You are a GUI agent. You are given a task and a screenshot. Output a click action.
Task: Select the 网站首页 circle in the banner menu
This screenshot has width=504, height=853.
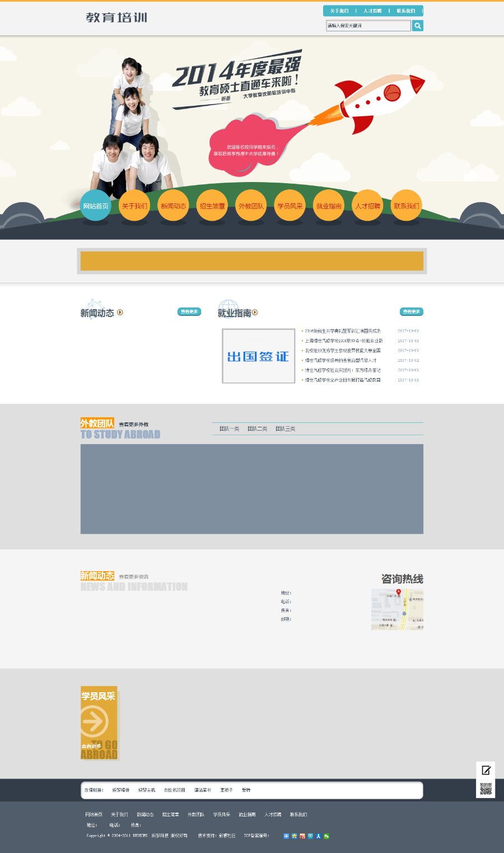pos(96,206)
